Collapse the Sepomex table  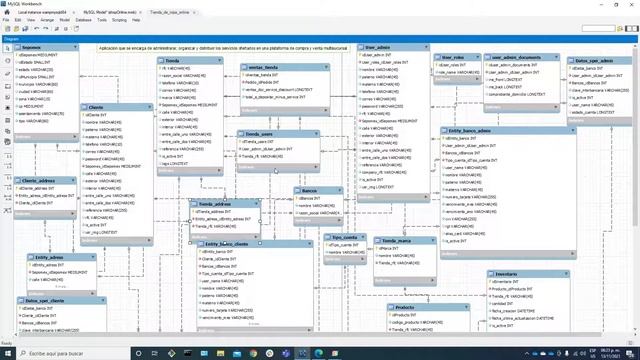coord(75,47)
